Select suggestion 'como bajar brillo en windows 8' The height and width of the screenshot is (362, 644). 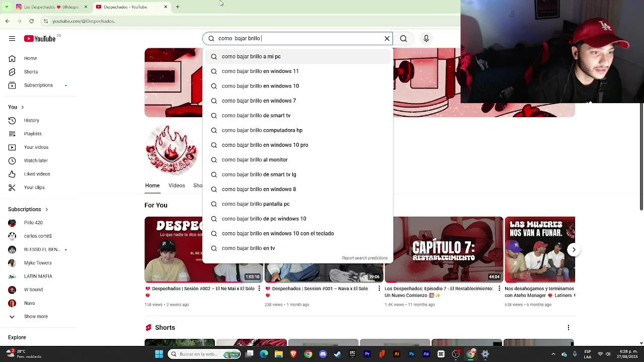[297, 189]
